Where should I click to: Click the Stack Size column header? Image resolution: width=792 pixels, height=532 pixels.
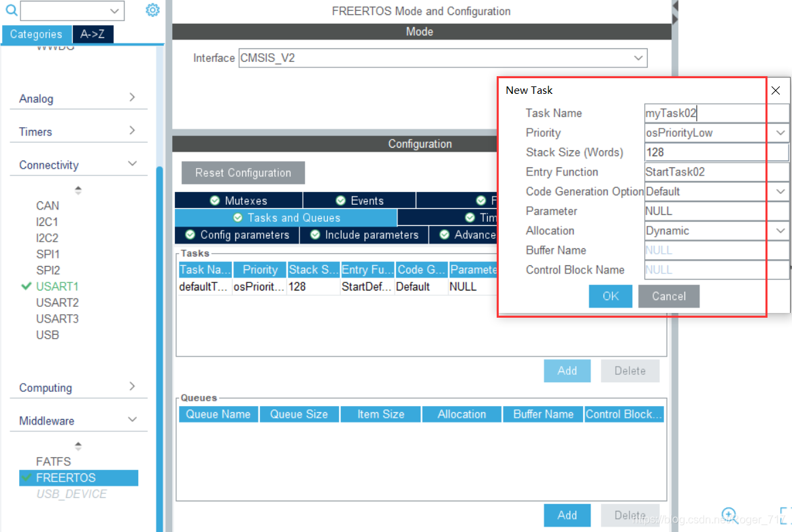pos(314,270)
